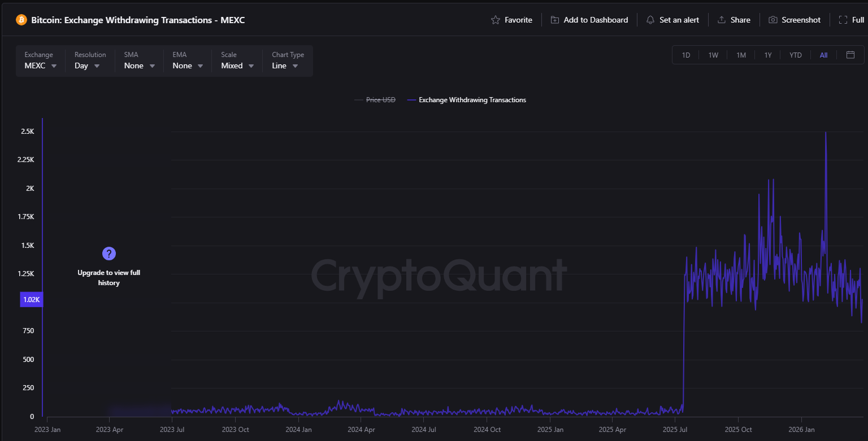Click the Add to Dashboard label
The width and height of the screenshot is (868, 441).
pyautogui.click(x=596, y=20)
